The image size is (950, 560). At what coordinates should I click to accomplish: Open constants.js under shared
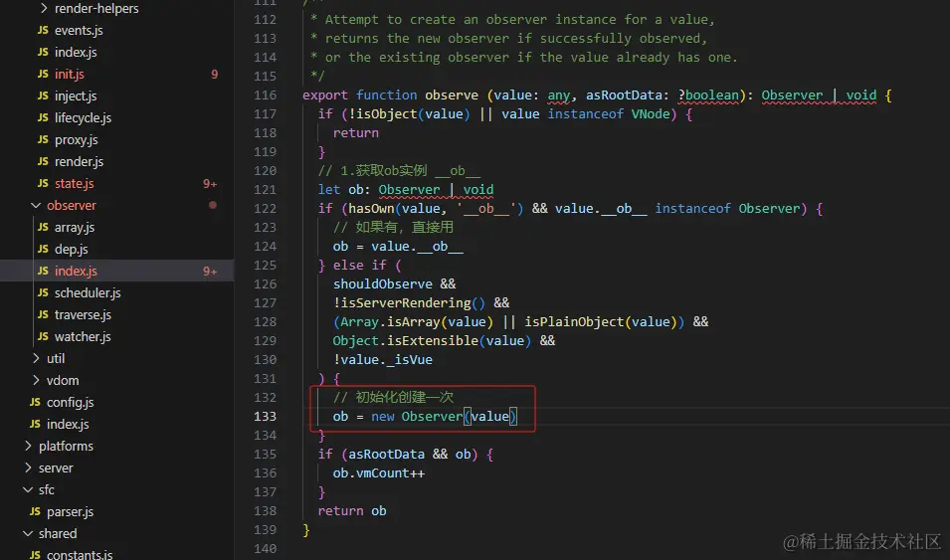click(x=80, y=554)
